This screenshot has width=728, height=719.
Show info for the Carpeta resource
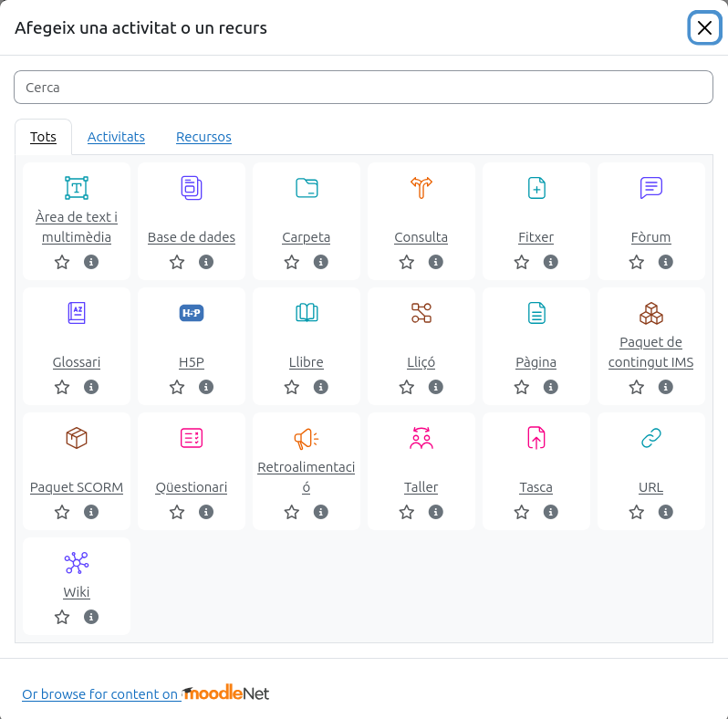pos(321,262)
